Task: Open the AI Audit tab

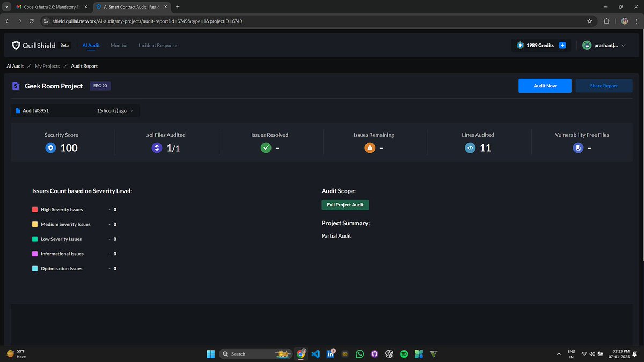Action: point(91,46)
